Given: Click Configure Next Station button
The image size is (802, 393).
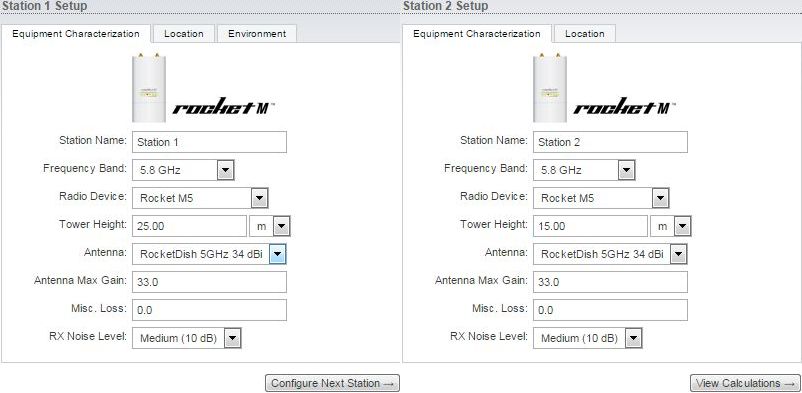Looking at the screenshot, I should (x=332, y=383).
